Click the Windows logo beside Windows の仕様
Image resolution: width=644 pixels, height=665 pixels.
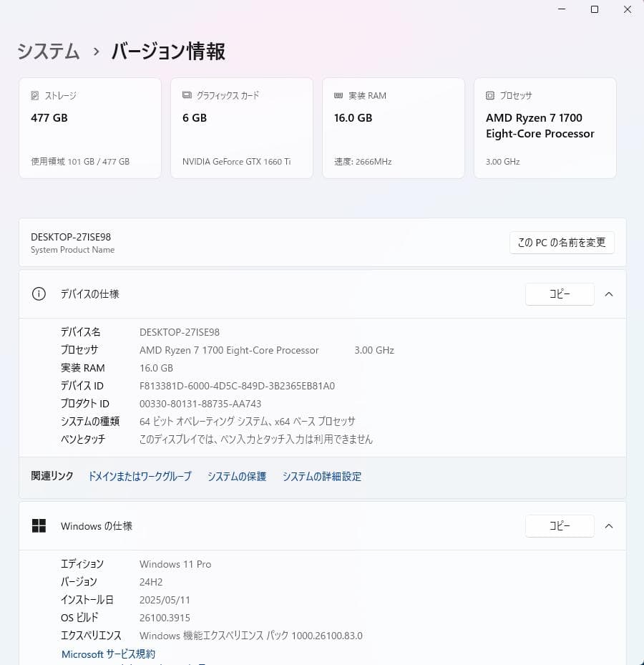[x=38, y=525]
